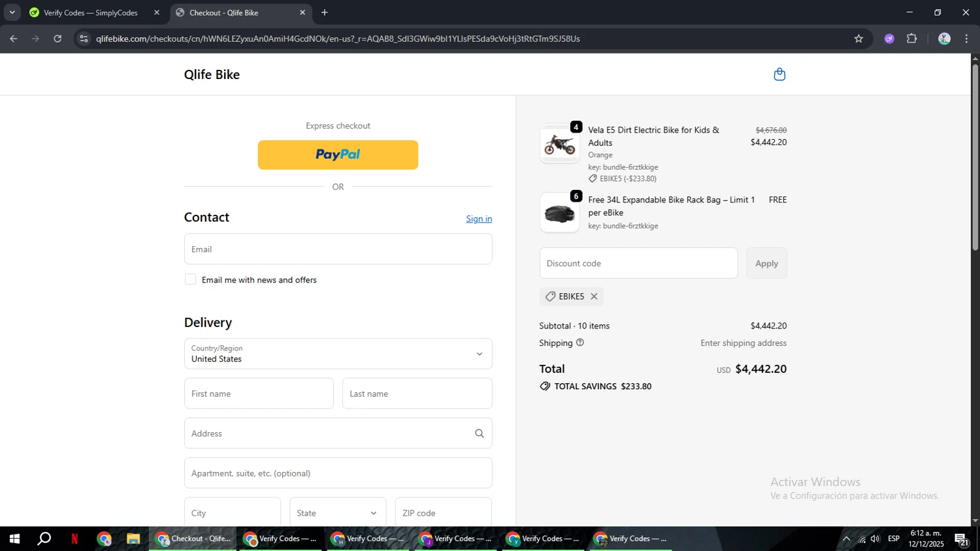Open a new browser tab
This screenshot has height=551, width=980.
(x=325, y=12)
